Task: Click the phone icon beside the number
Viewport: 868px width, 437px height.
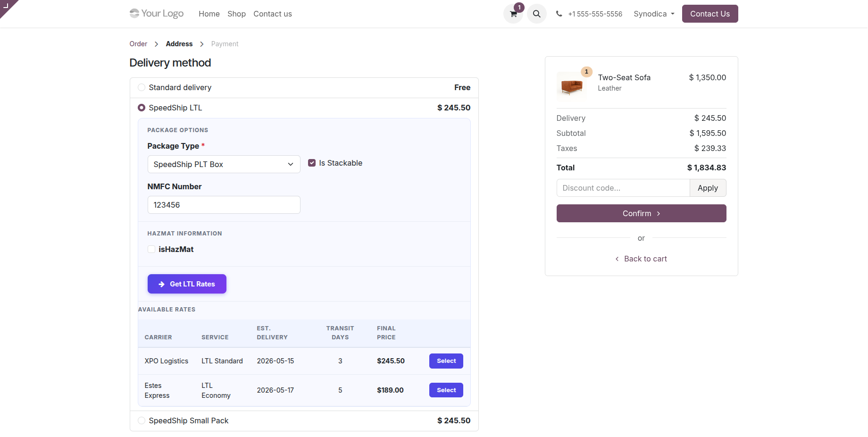Action: (x=559, y=14)
